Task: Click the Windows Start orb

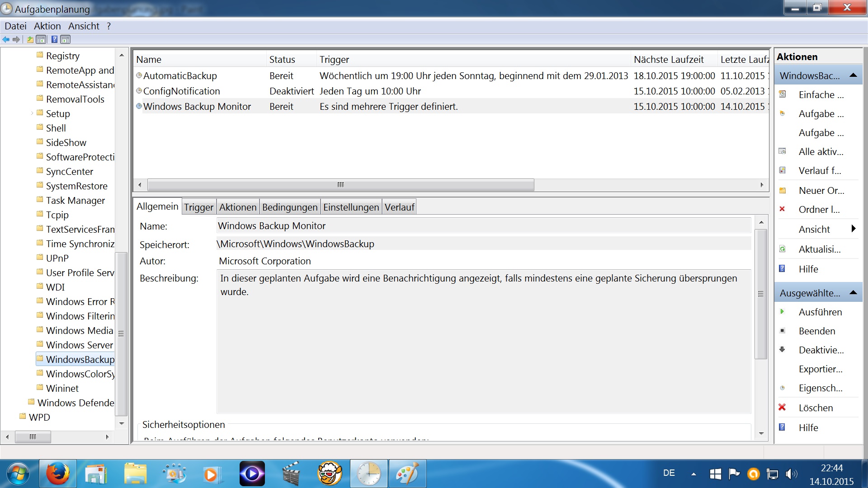Action: (18, 474)
